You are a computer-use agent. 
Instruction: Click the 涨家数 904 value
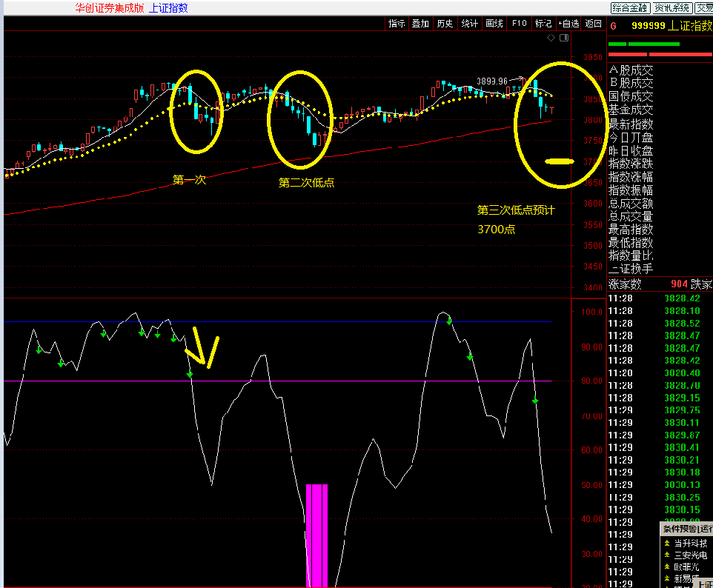[x=679, y=284]
